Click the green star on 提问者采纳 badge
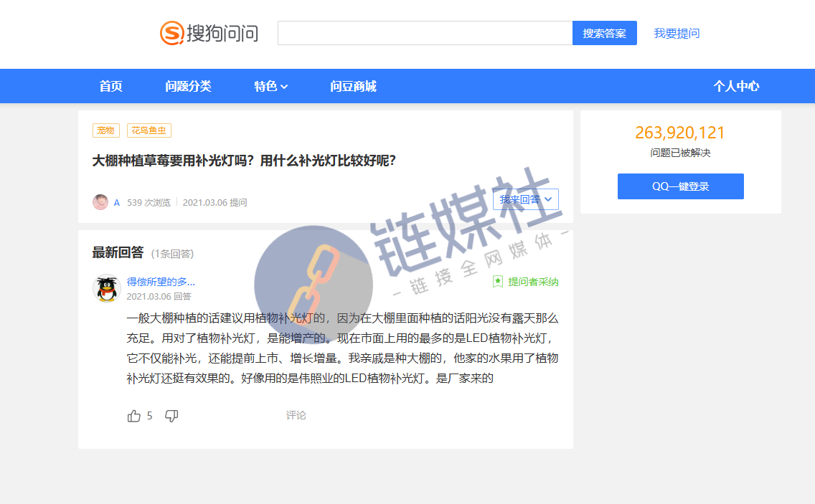 [x=496, y=282]
